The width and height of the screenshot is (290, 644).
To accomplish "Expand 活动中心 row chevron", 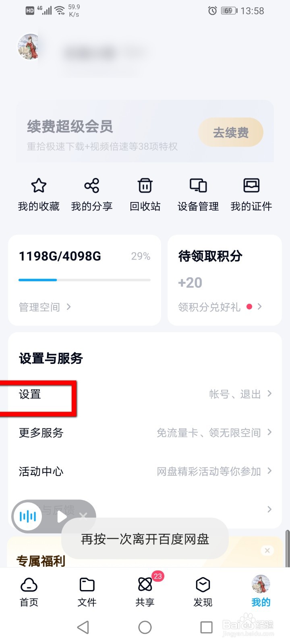I will coord(269,471).
